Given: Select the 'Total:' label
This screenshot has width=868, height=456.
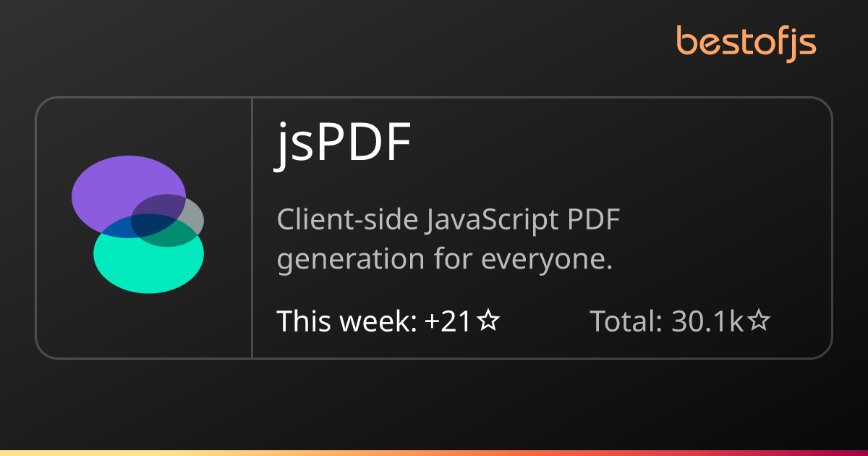Looking at the screenshot, I should (x=626, y=321).
